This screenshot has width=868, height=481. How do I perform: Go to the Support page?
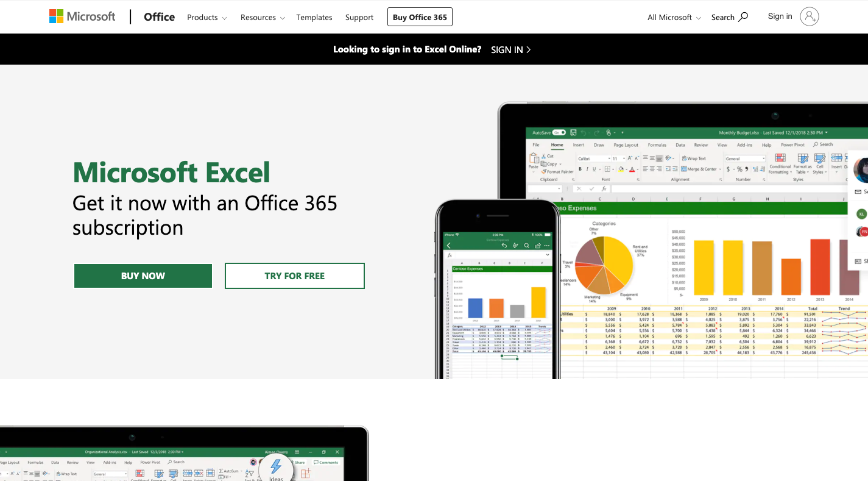[359, 18]
